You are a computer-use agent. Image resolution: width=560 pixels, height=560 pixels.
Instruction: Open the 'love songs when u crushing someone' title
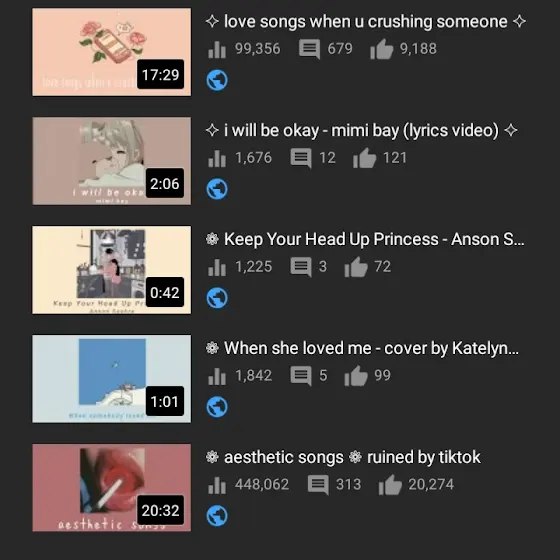(x=366, y=22)
